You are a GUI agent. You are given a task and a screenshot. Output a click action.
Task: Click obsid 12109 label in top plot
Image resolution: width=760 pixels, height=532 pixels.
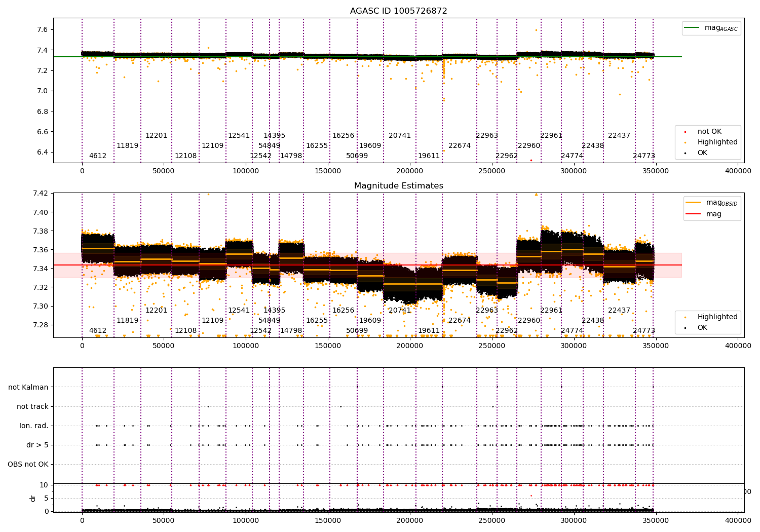213,146
